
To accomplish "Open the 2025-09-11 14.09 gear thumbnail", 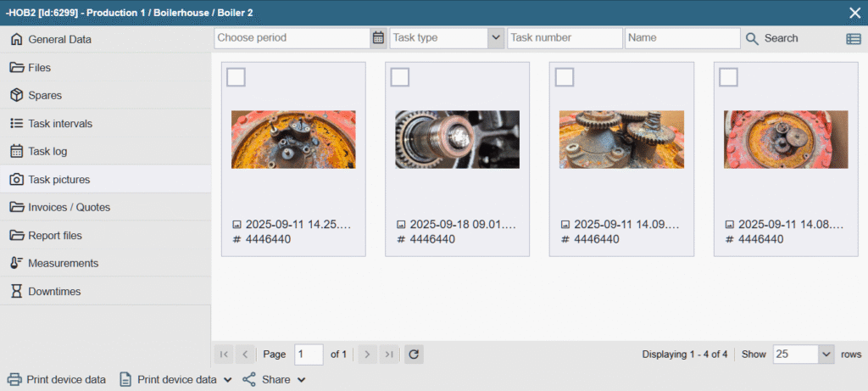I will tap(621, 139).
